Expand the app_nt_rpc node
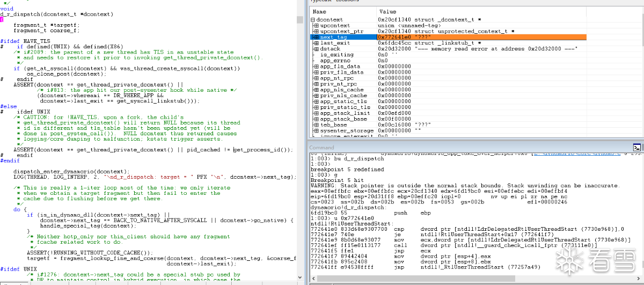The height and width of the screenshot is (285, 644). (317, 78)
